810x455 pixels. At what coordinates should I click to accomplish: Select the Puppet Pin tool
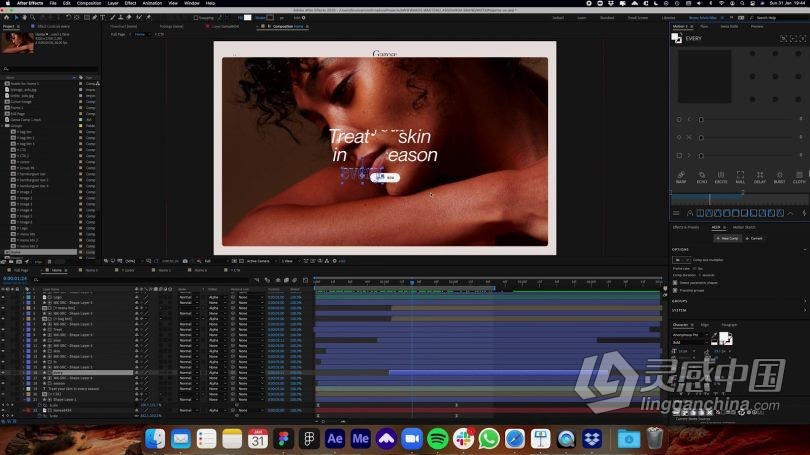coord(148,18)
